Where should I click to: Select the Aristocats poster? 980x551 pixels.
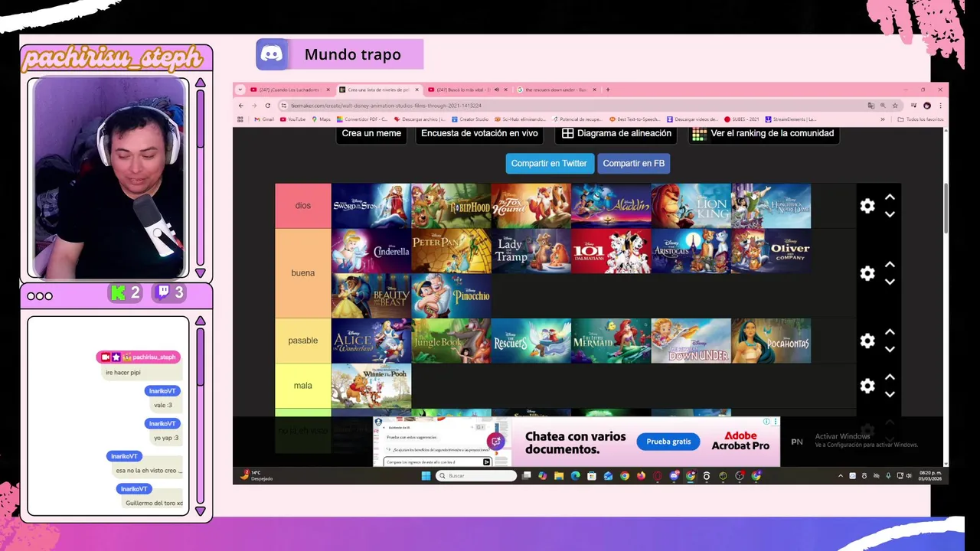(691, 251)
